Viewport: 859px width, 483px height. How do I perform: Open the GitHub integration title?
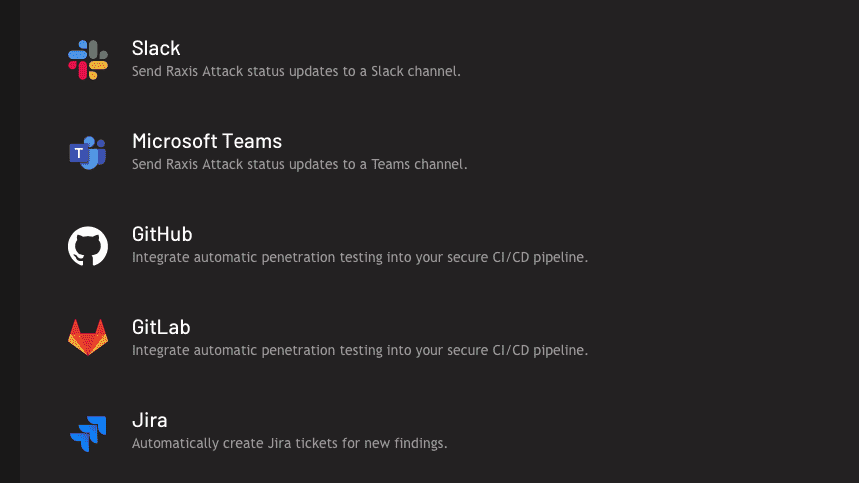pos(162,234)
